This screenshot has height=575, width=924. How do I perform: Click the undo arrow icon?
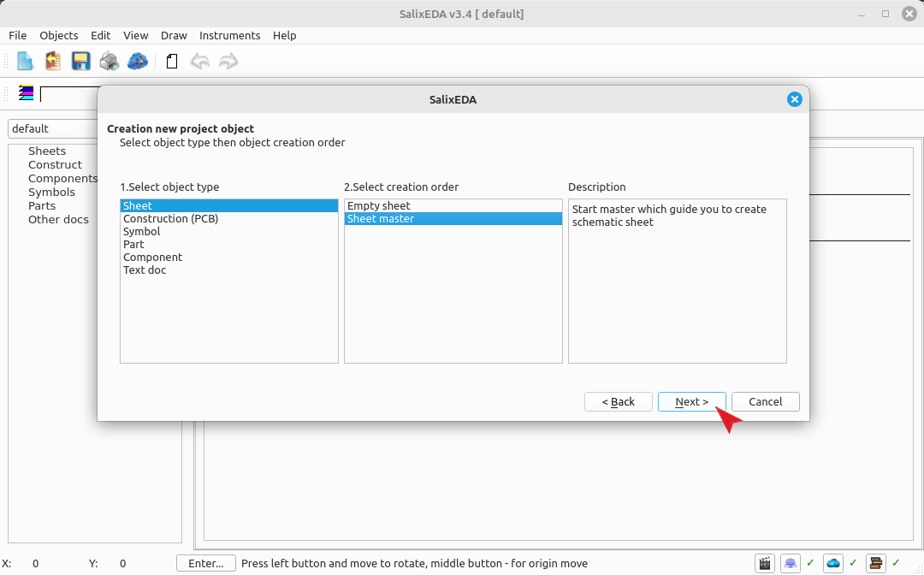pyautogui.click(x=200, y=62)
